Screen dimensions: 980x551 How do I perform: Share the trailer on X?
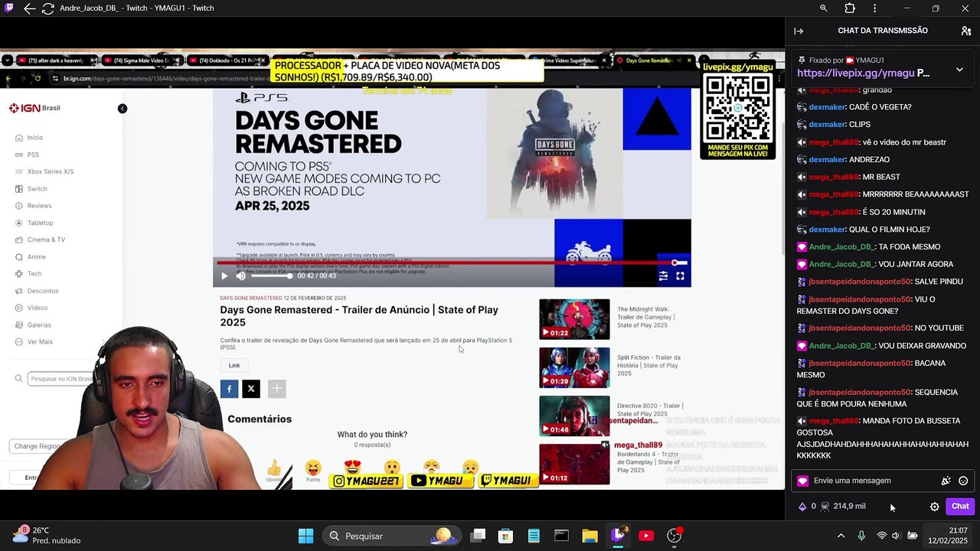pyautogui.click(x=251, y=389)
